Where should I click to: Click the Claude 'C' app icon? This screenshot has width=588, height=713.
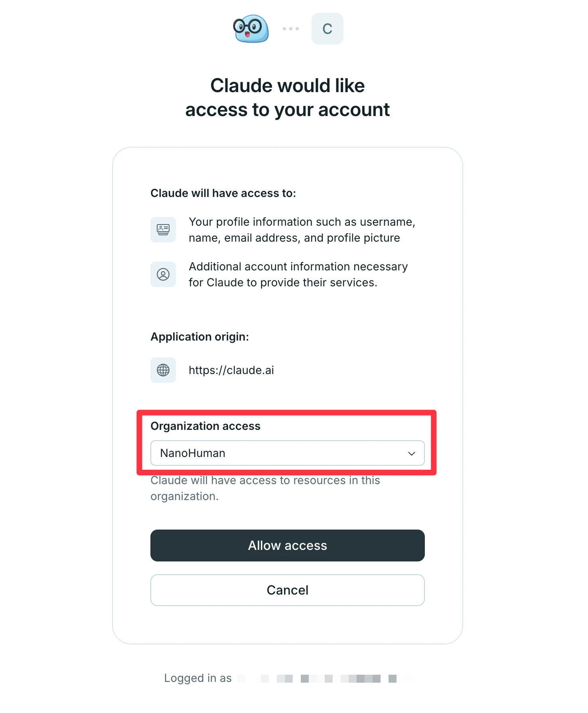click(x=327, y=29)
